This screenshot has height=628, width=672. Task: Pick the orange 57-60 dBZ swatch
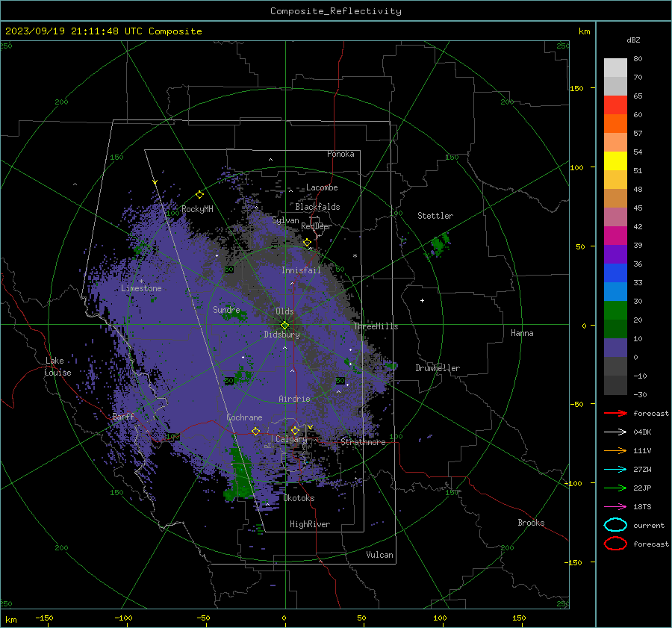tap(615, 123)
